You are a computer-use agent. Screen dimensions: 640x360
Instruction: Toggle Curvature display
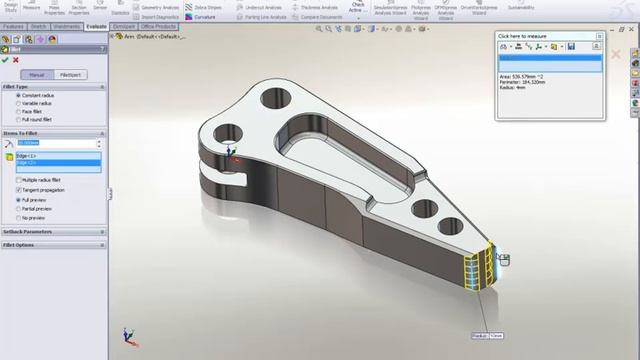200,17
